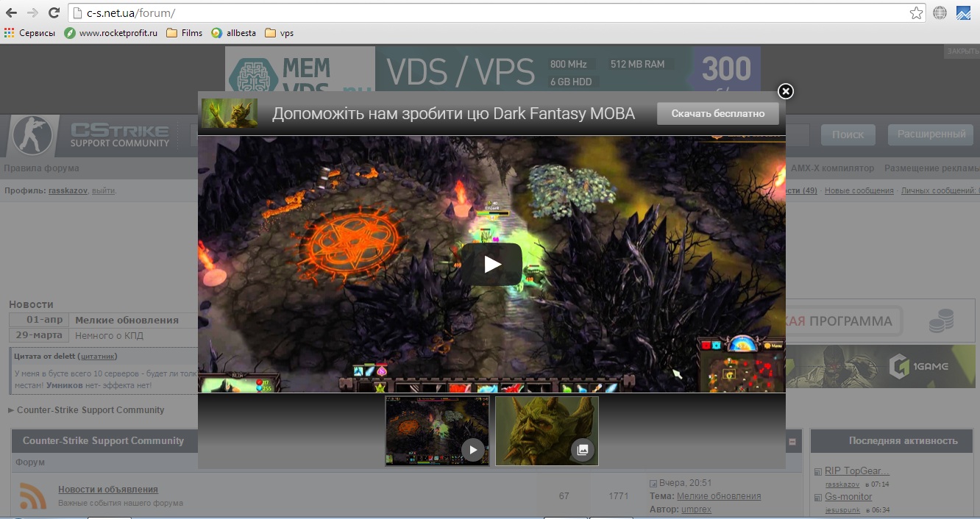The height and width of the screenshot is (519, 980).
Task: Play the video with the center play button
Action: 491,265
